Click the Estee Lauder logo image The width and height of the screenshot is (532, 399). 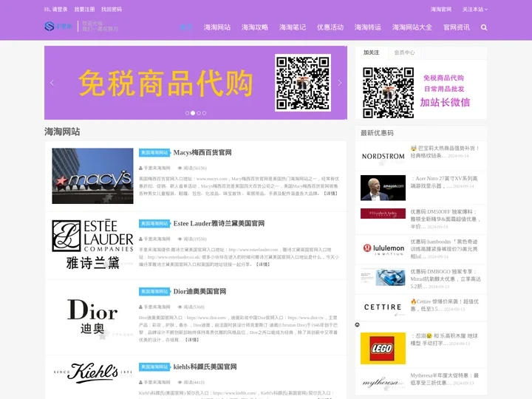click(x=92, y=245)
